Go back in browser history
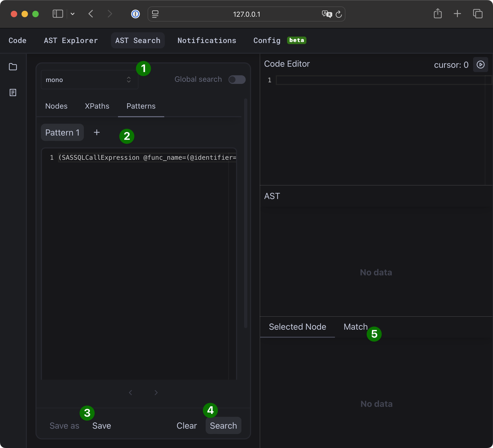Image resolution: width=493 pixels, height=448 pixels. (x=91, y=14)
